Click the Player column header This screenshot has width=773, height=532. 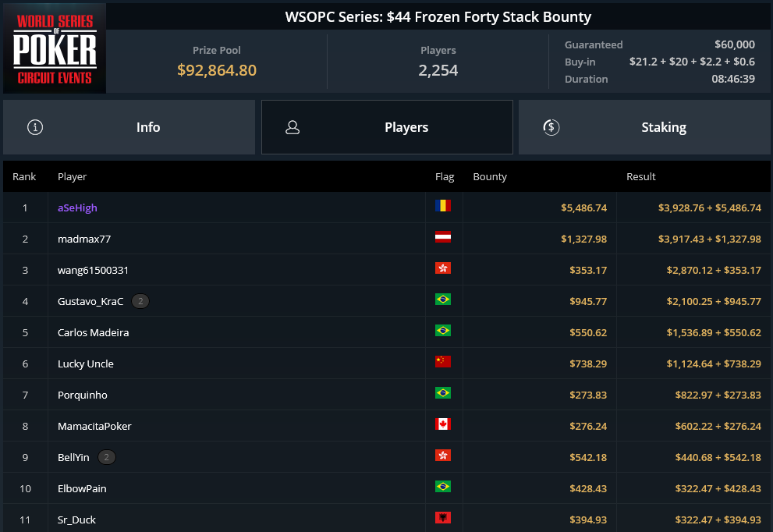72,176
